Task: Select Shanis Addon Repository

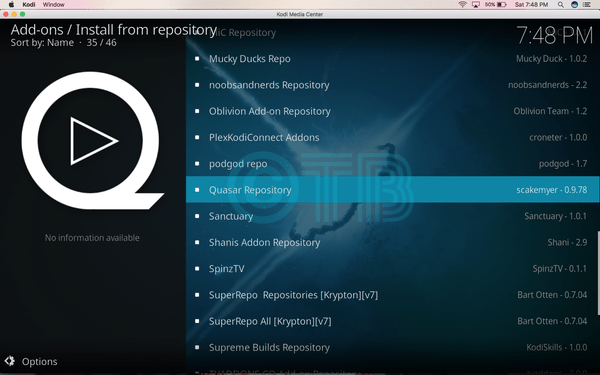Action: (393, 242)
